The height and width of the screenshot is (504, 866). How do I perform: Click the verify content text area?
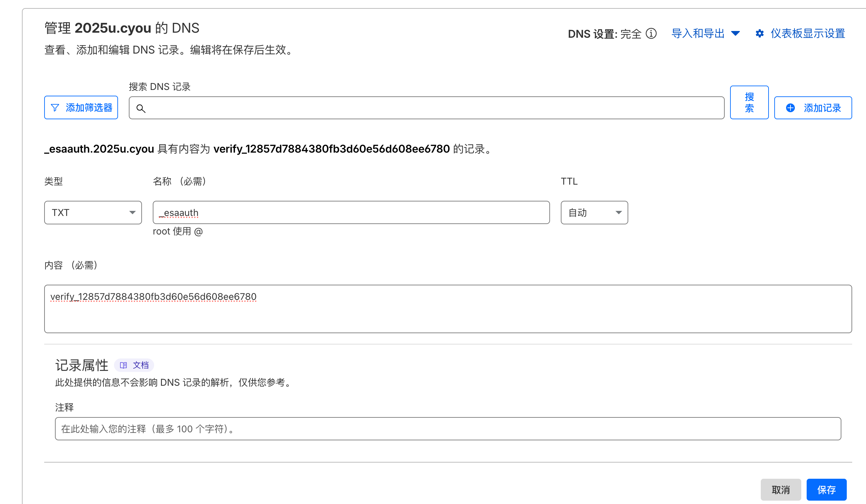(x=448, y=309)
